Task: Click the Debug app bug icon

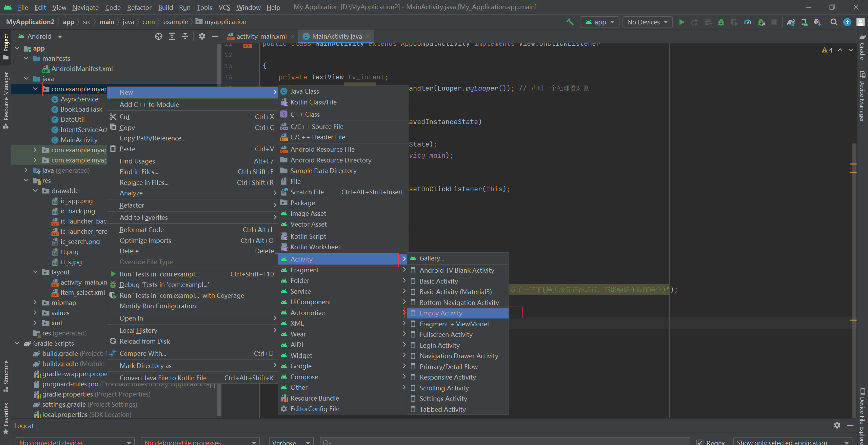Action: pyautogui.click(x=721, y=22)
